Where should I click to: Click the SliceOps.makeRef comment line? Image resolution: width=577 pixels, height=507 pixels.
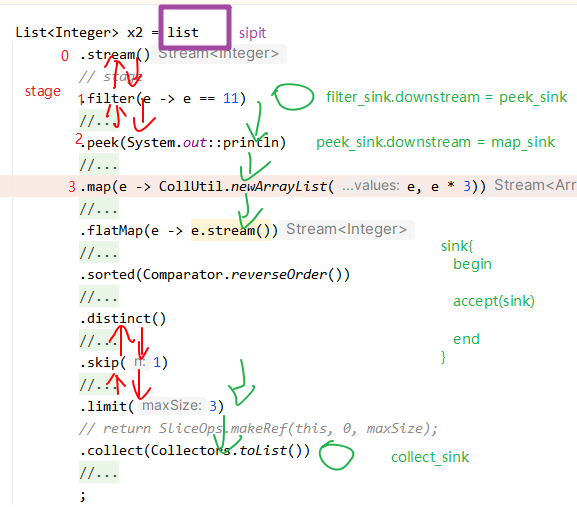click(x=258, y=429)
